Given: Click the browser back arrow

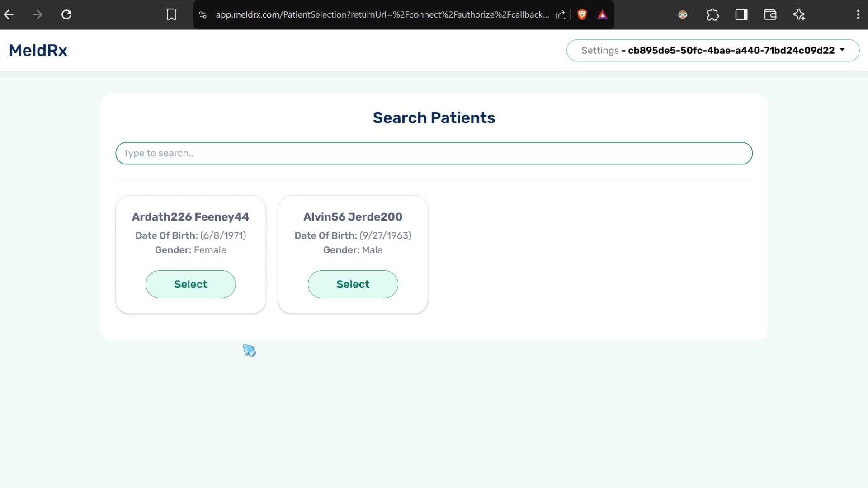Looking at the screenshot, I should click(9, 14).
